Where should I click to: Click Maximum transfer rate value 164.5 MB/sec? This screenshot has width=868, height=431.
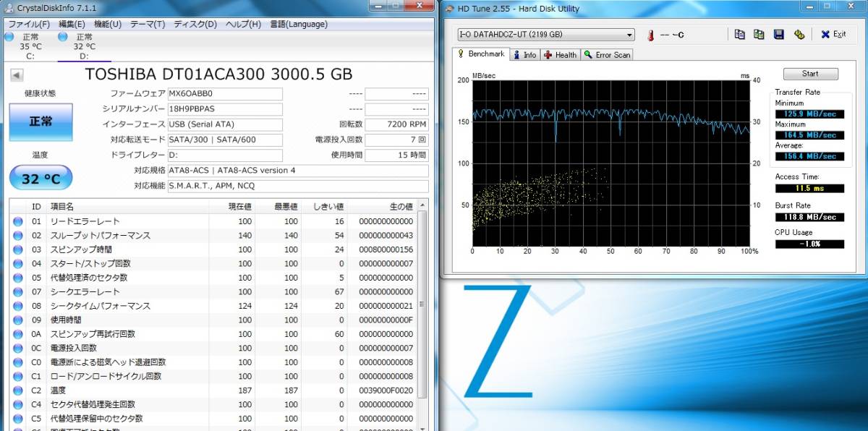point(809,135)
